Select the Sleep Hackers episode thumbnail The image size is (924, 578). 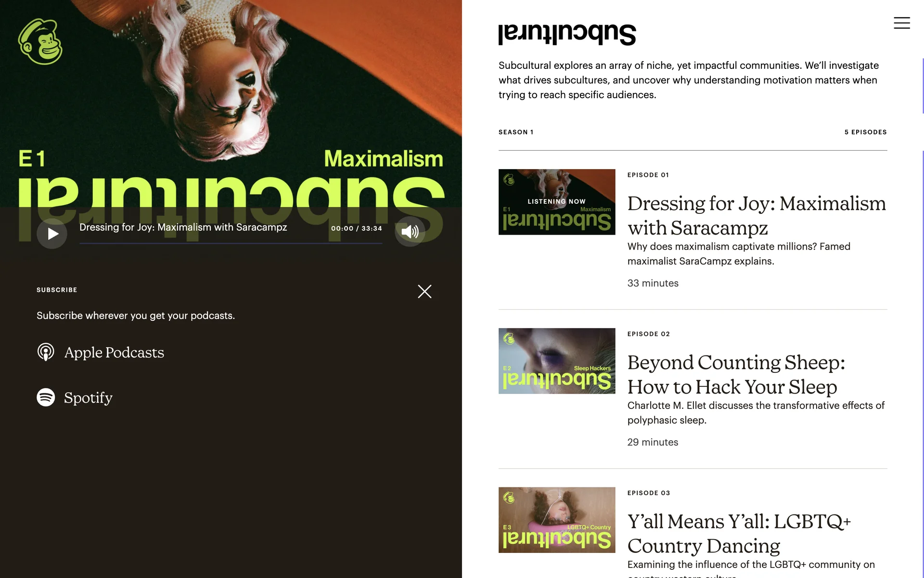(x=557, y=361)
